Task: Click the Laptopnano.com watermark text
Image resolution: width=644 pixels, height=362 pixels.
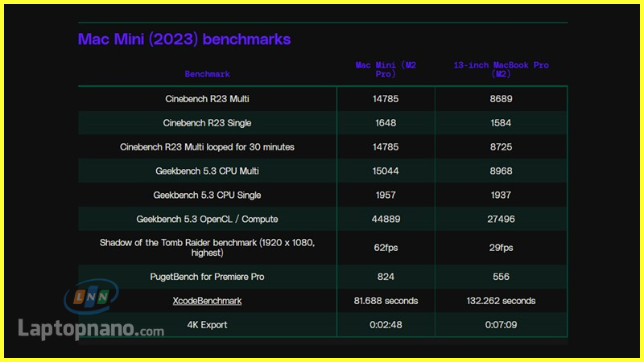Action: (x=91, y=329)
